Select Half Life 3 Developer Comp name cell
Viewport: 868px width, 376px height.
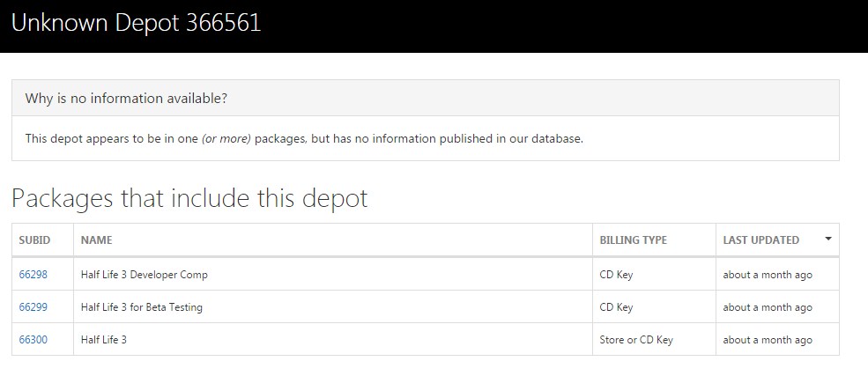[x=144, y=274]
